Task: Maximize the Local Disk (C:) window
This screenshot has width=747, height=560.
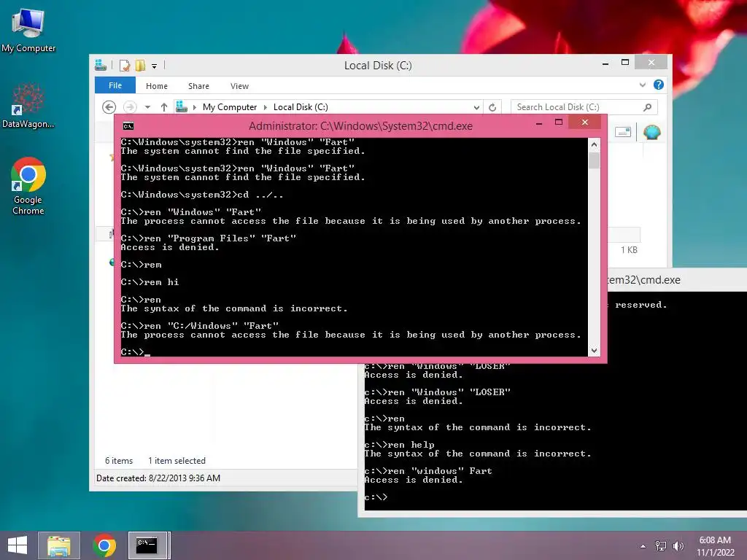Action: pyautogui.click(x=625, y=63)
